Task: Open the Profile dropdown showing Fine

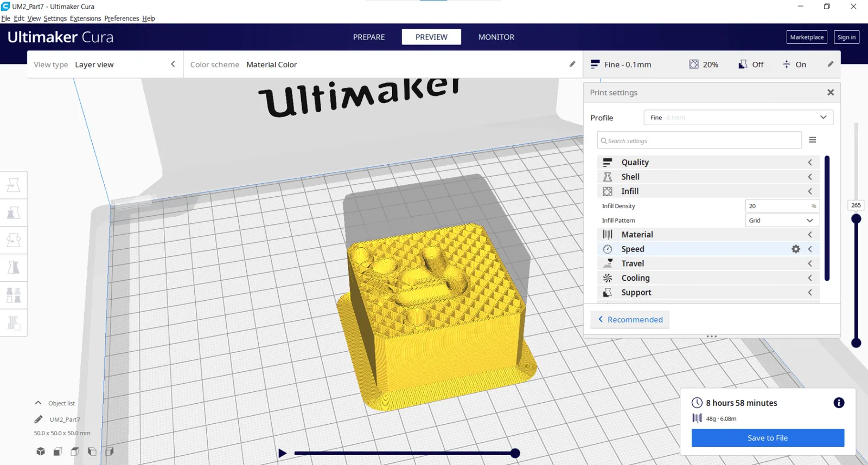Action: tap(738, 118)
